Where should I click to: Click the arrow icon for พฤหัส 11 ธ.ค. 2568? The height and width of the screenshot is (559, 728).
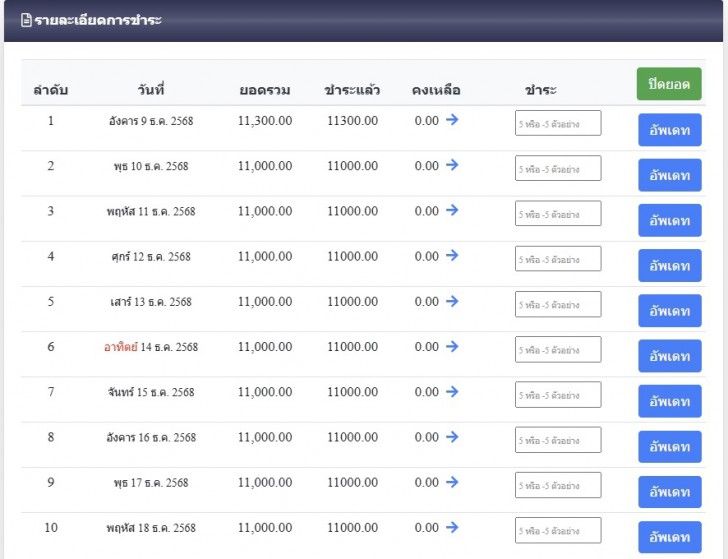tap(452, 210)
